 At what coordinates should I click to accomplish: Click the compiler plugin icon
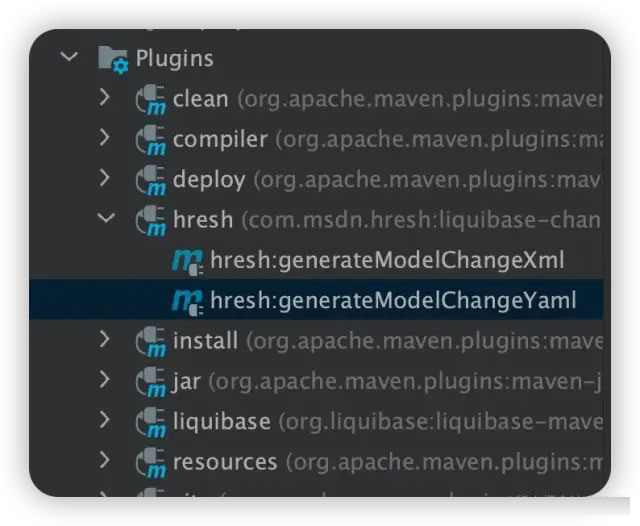[x=151, y=140]
